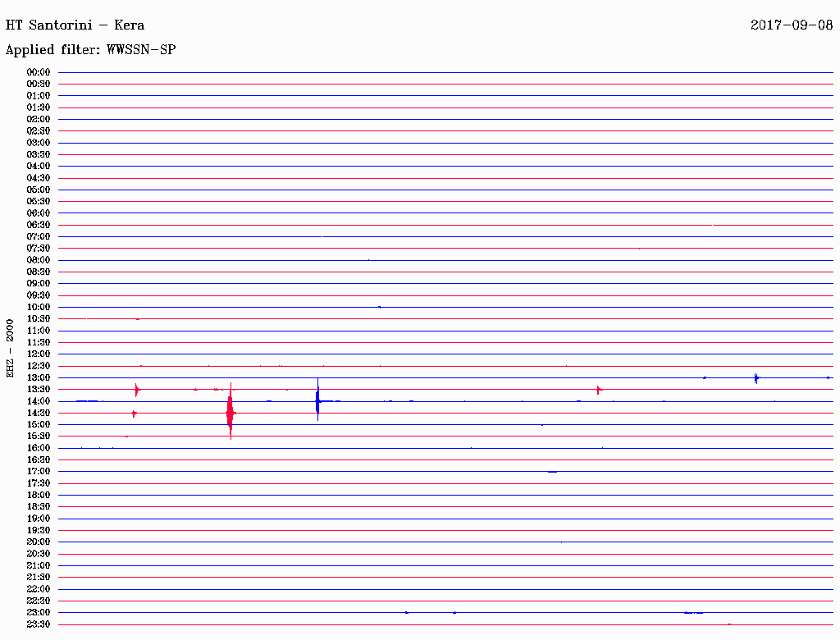Viewport: 840px width, 640px height.
Task: Select the 01:00 time label
Action: pos(39,96)
